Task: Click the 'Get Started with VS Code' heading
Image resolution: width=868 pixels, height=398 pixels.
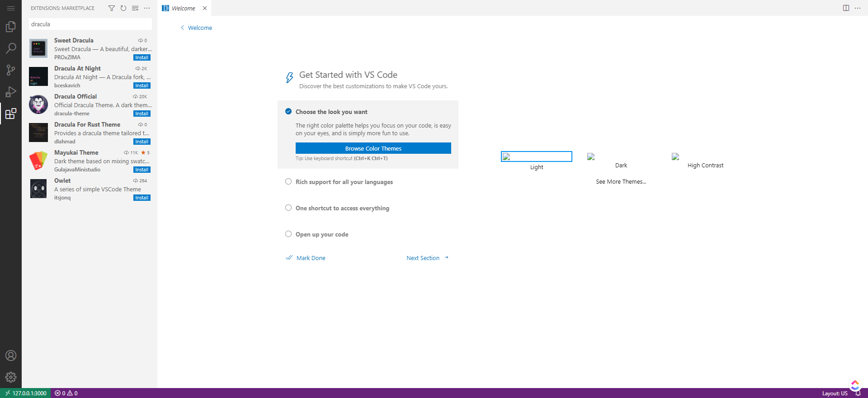Action: (348, 75)
